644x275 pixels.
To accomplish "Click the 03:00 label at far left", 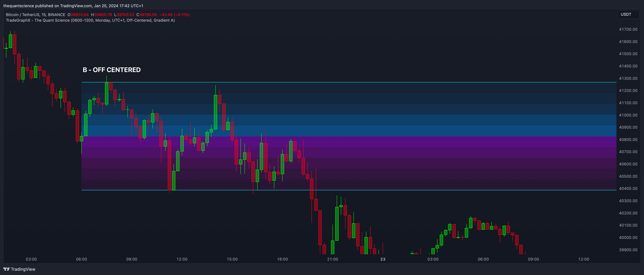I will coord(31,259).
